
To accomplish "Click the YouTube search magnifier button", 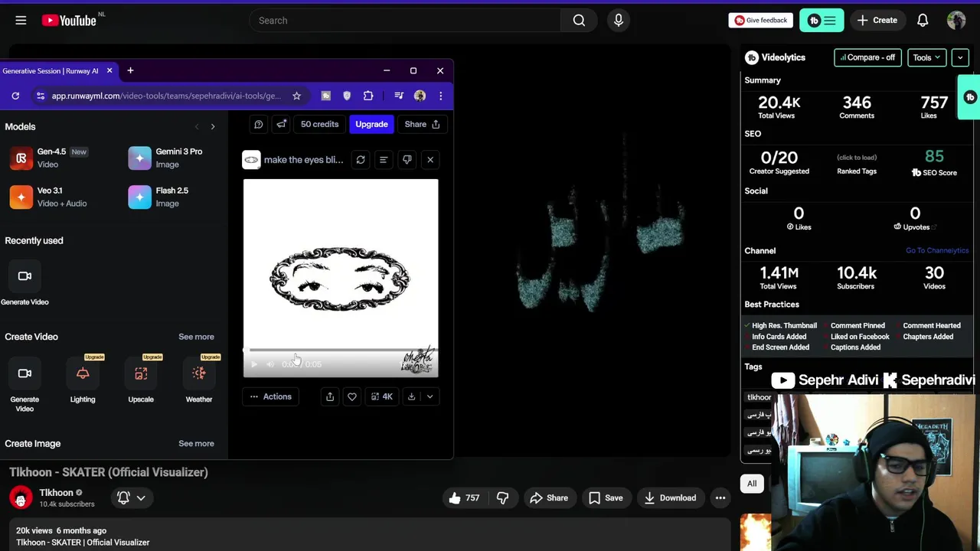I will tap(579, 21).
